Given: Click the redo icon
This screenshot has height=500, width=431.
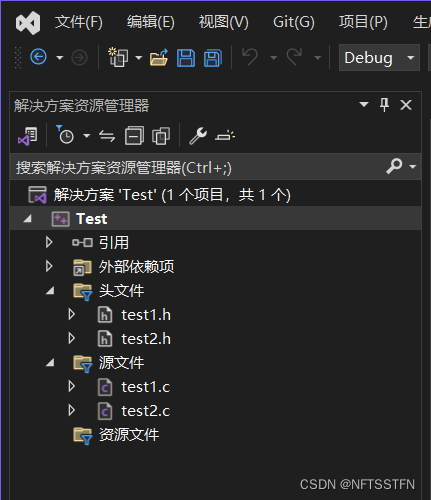Looking at the screenshot, I should coord(294,57).
